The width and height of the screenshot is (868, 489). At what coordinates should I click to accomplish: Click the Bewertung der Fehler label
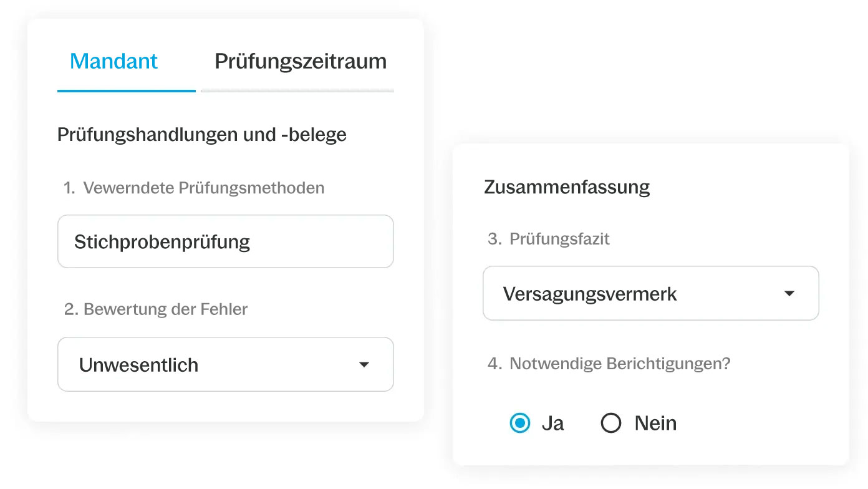pyautogui.click(x=165, y=309)
